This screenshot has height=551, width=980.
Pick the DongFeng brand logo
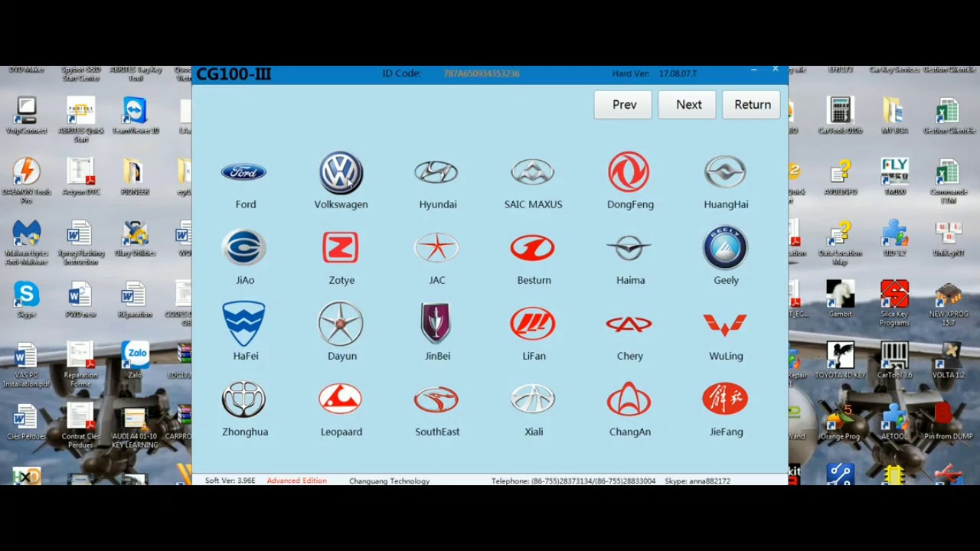click(x=629, y=171)
